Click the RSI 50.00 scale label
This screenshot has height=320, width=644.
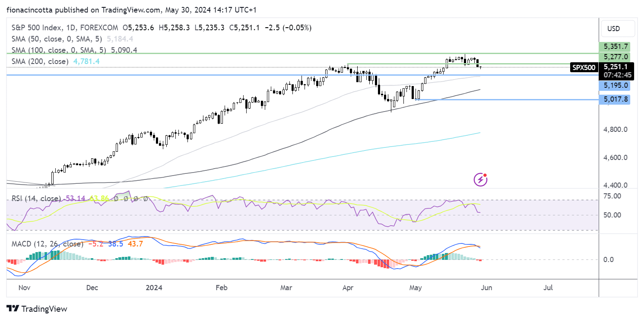pos(612,215)
